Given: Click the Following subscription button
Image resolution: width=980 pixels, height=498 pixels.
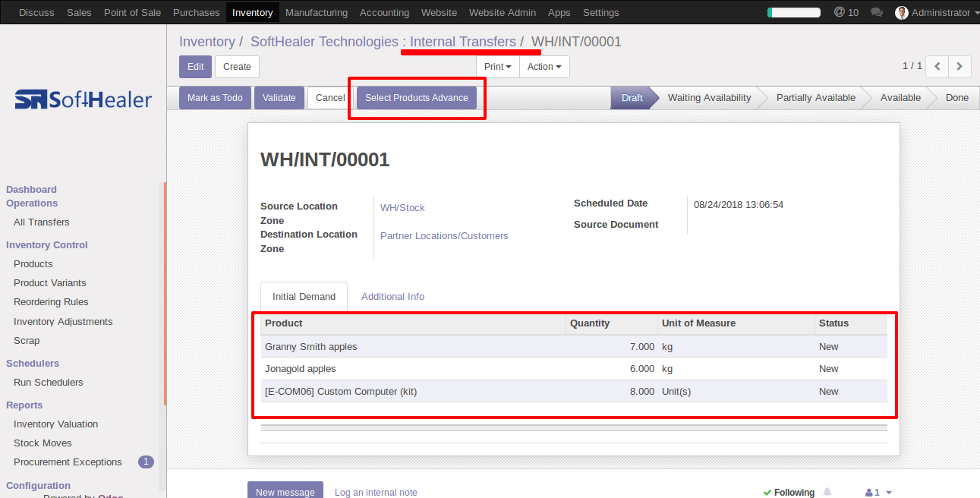Looking at the screenshot, I should click(789, 493).
